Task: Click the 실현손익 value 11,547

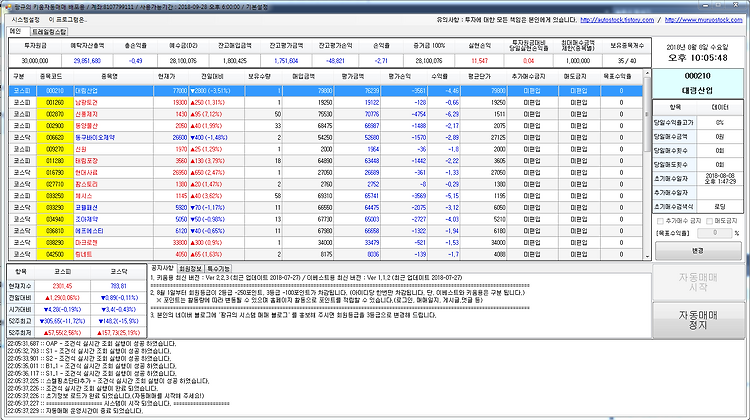Action: [479, 61]
